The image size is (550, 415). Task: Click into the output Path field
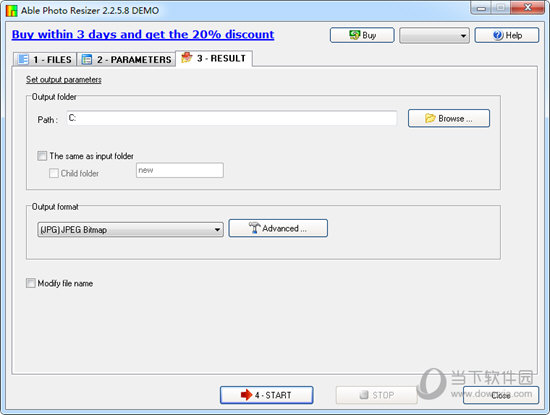coord(232,118)
